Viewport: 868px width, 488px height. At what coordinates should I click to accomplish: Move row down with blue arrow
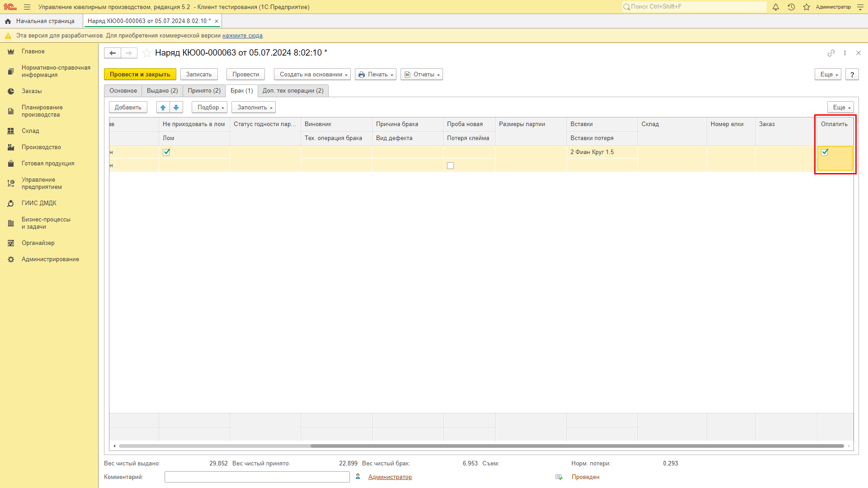[x=176, y=107]
